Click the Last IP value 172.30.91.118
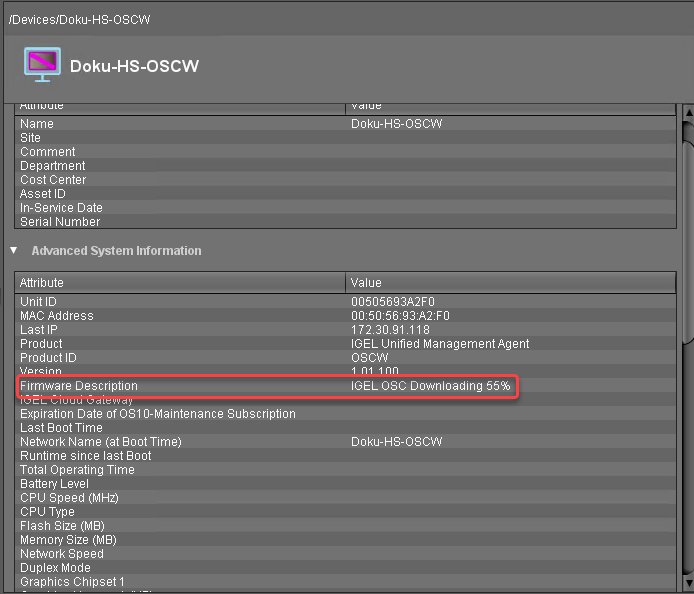The height and width of the screenshot is (594, 694). pyautogui.click(x=390, y=330)
